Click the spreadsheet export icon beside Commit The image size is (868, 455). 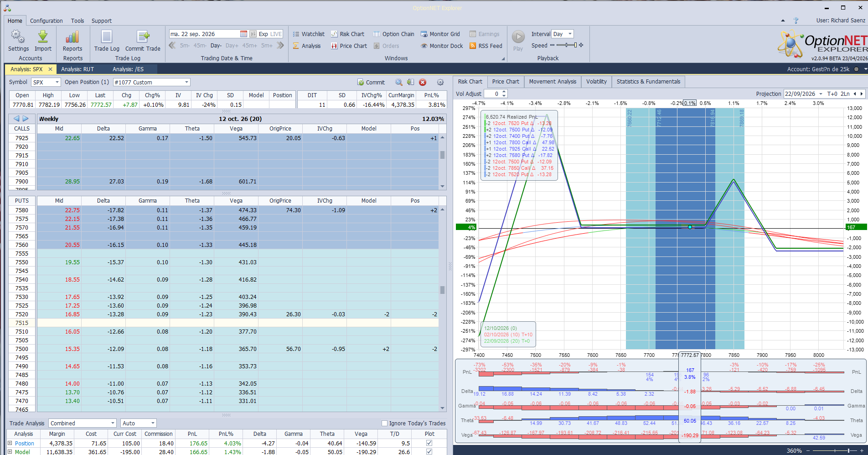(x=411, y=82)
